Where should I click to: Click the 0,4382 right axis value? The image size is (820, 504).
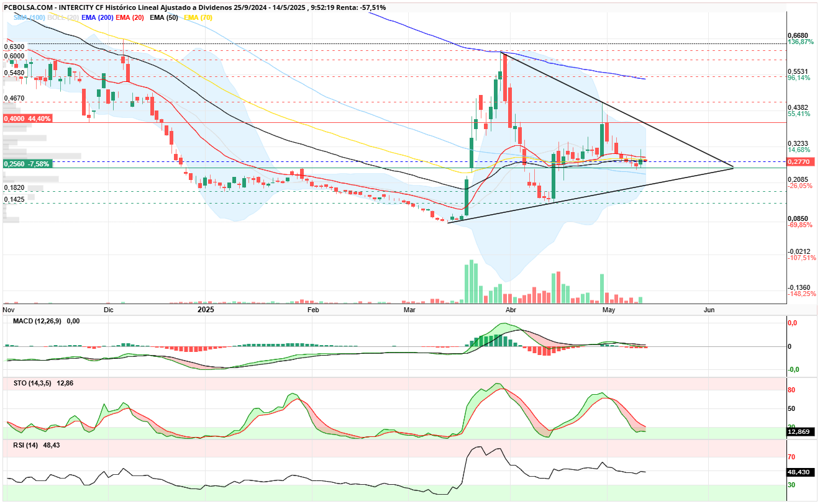tap(798, 107)
